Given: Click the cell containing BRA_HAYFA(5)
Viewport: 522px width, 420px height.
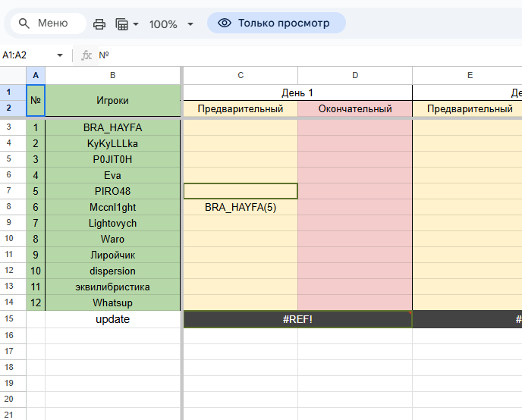Looking at the screenshot, I should tap(241, 207).
